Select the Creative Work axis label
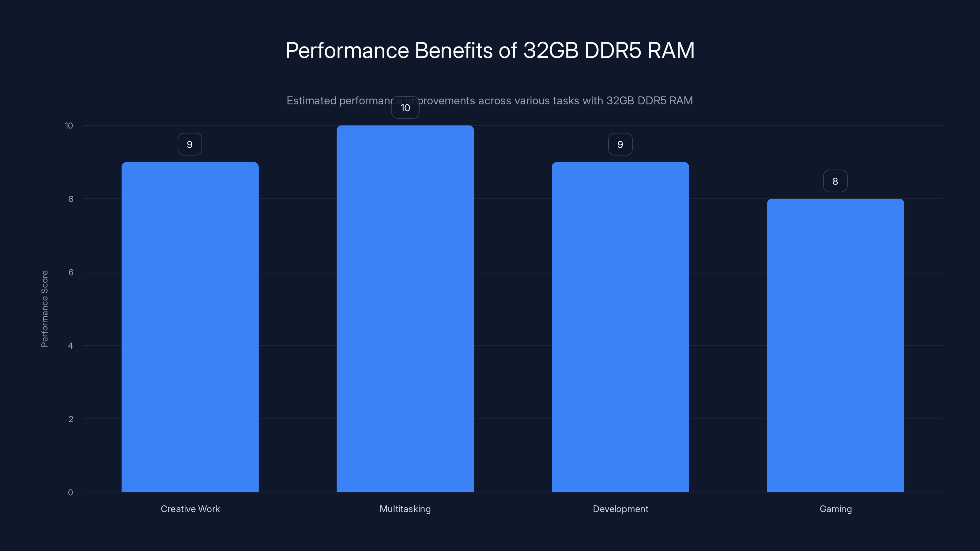Viewport: 980px width, 551px height. pyautogui.click(x=190, y=509)
